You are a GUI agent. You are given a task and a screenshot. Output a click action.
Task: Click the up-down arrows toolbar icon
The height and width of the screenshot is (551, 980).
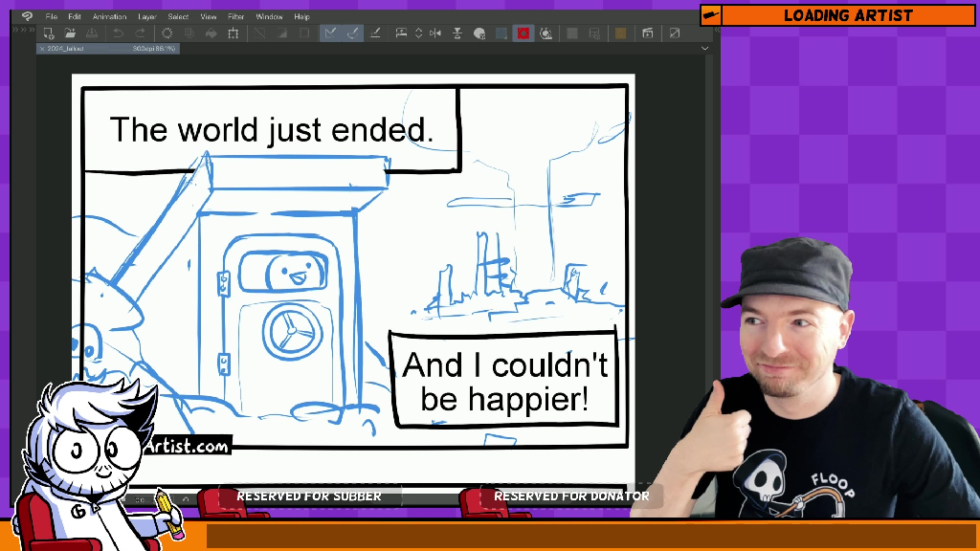point(419,33)
